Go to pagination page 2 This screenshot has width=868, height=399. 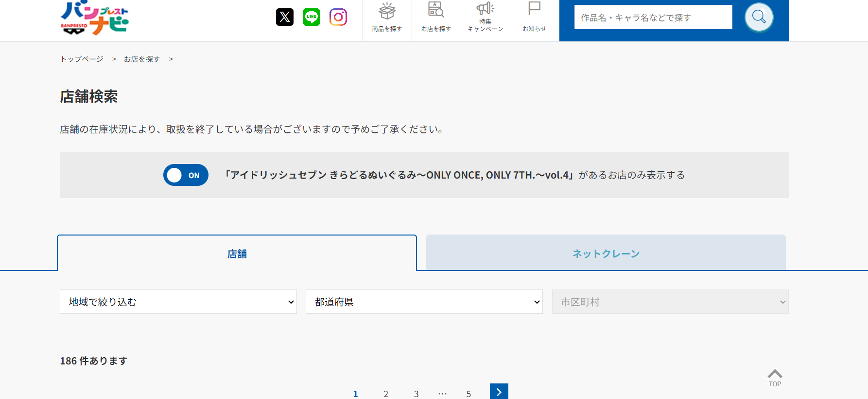[x=386, y=394]
